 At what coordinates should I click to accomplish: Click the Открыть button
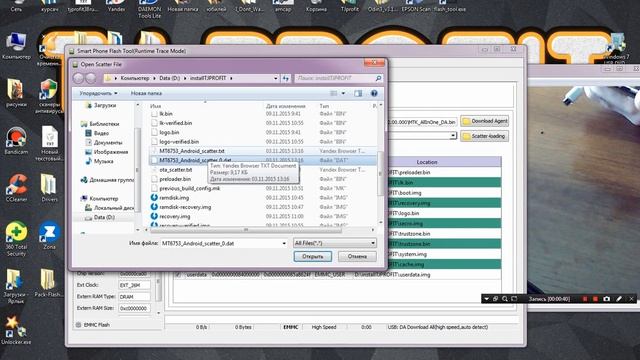pyautogui.click(x=313, y=256)
